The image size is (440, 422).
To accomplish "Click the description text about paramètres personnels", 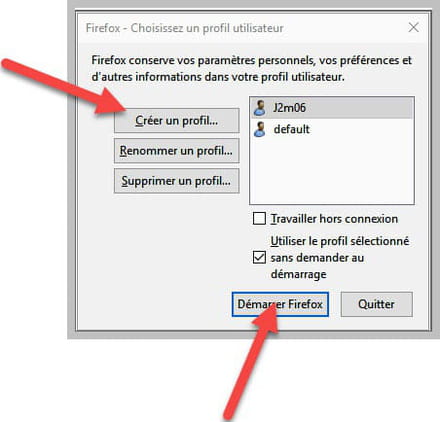I will (x=252, y=69).
